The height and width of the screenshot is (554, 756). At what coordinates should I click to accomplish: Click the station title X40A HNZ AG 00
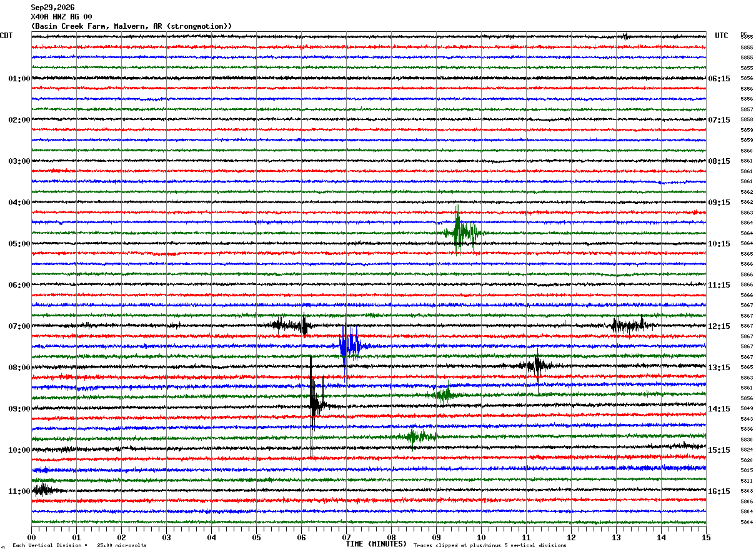tap(61, 17)
